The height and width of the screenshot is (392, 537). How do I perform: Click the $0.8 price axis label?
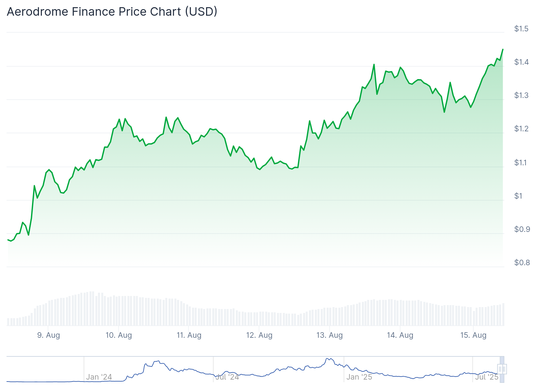coord(522,263)
